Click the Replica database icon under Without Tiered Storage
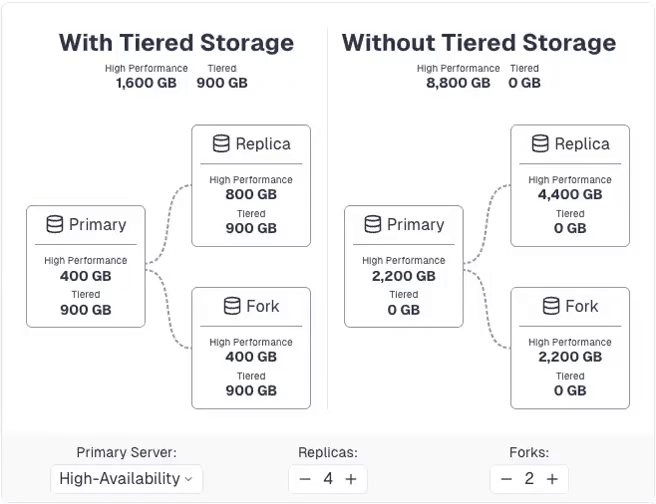Viewport: 656px width, 504px height. 540,144
